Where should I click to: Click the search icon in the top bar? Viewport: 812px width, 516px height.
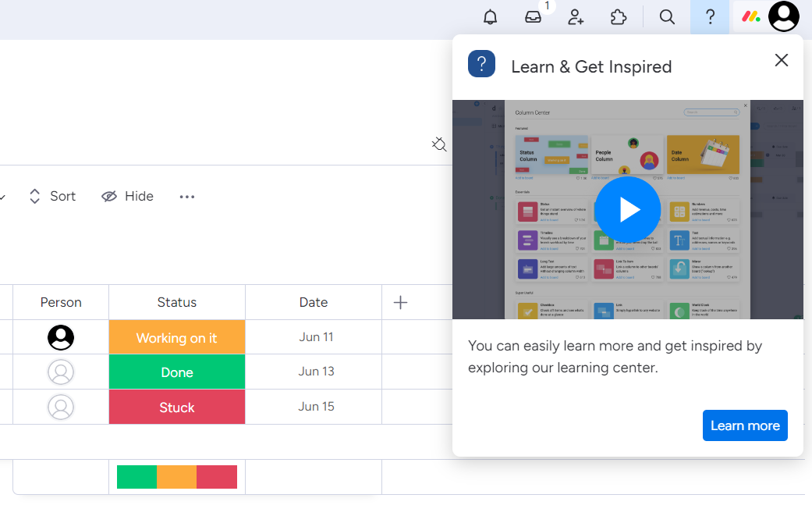667,16
